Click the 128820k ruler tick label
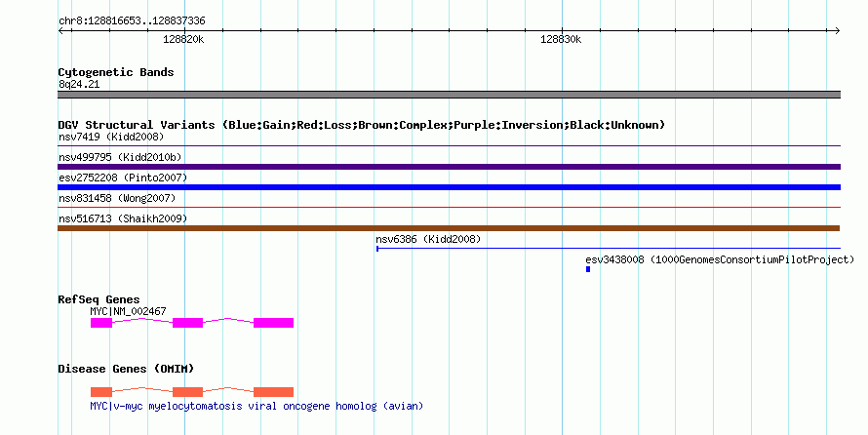The height and width of the screenshot is (435, 868). point(183,39)
